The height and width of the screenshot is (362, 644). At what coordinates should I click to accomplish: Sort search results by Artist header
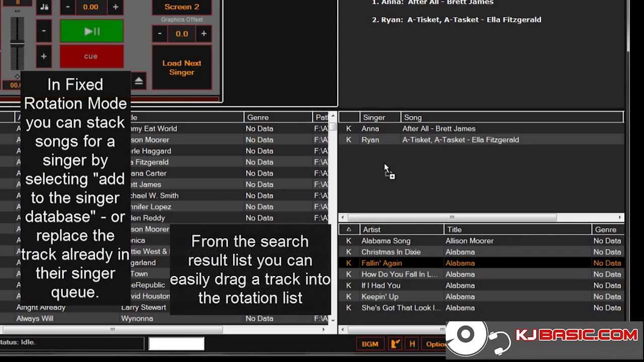click(401, 229)
